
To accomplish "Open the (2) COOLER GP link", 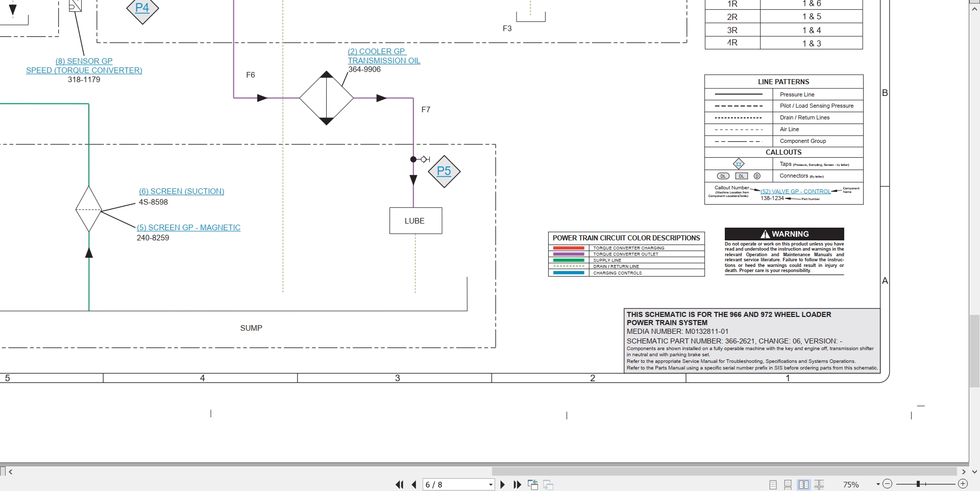I will pyautogui.click(x=377, y=52).
